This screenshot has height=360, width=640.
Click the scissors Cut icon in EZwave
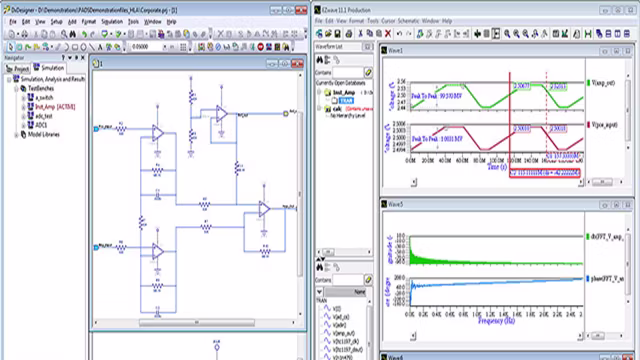pyautogui.click(x=360, y=34)
